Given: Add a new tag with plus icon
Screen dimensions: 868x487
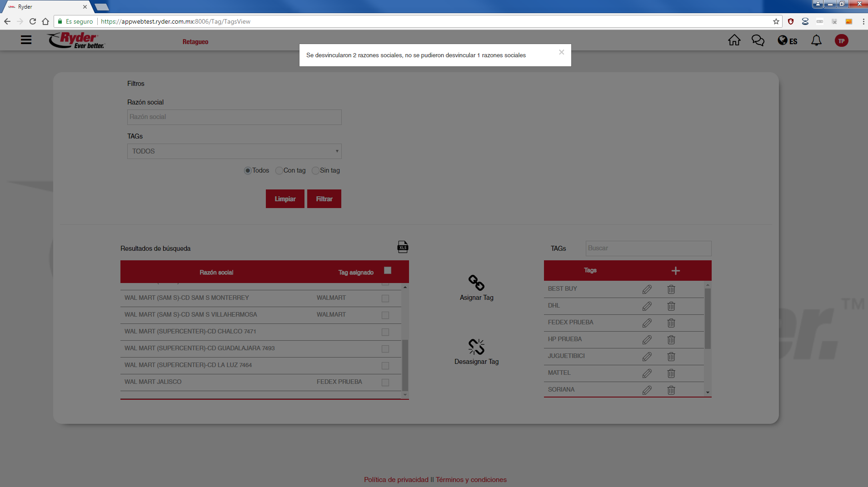Looking at the screenshot, I should (x=675, y=271).
